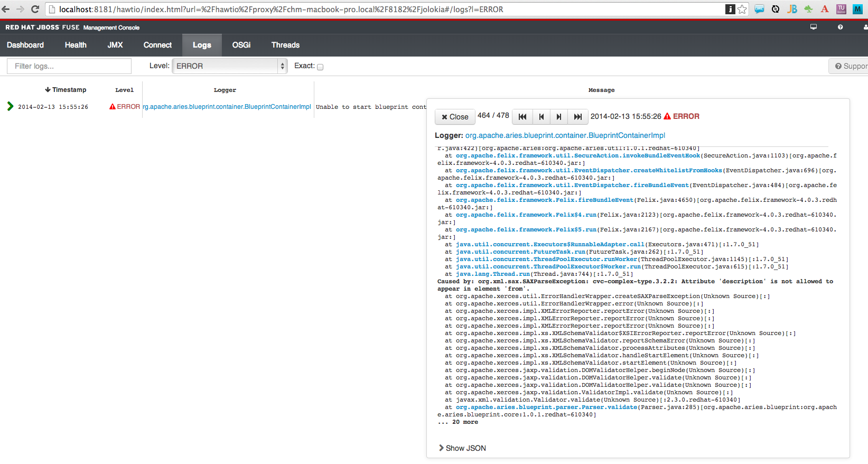
Task: Sort by the Logger column header
Action: 225,90
